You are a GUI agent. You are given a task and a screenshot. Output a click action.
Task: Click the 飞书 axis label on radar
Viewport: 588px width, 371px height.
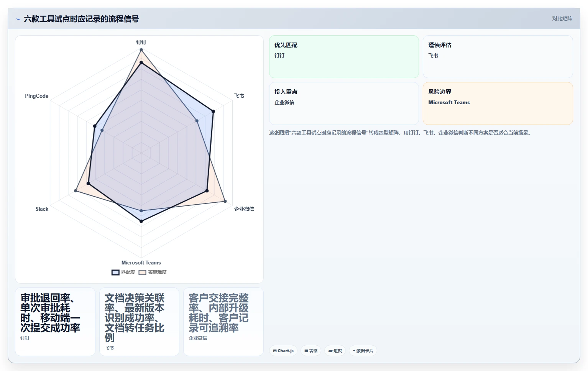pos(239,96)
